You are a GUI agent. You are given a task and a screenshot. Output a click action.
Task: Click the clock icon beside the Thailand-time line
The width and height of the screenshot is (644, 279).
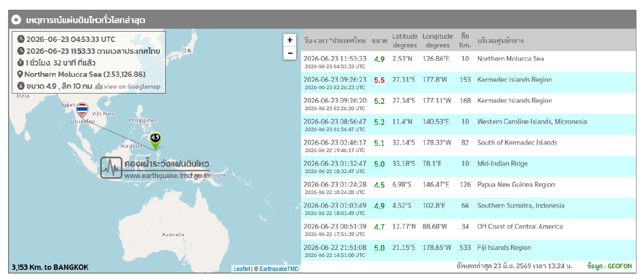point(21,51)
